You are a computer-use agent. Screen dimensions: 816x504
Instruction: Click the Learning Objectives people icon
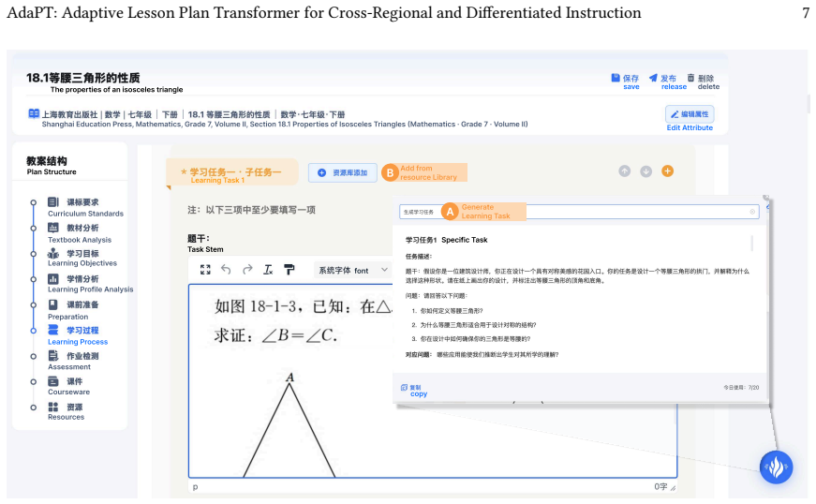53,253
